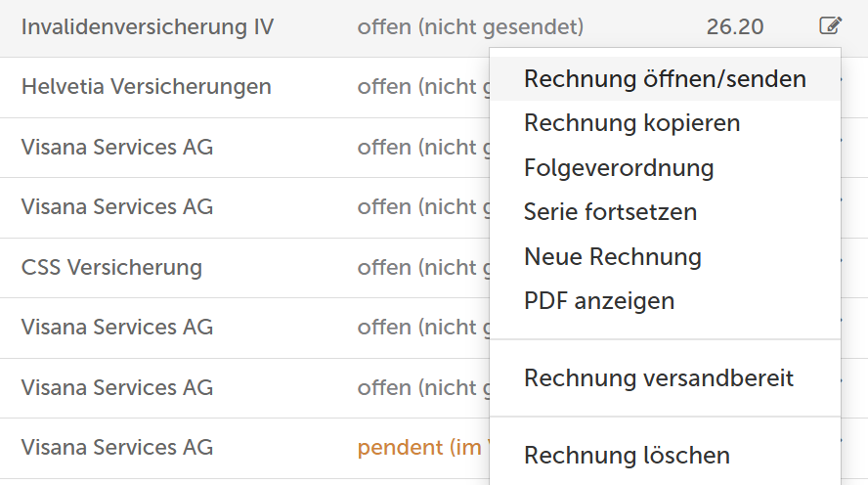Pick Folgeverordnung in the context menu
This screenshot has width=868, height=485.
tap(665, 168)
